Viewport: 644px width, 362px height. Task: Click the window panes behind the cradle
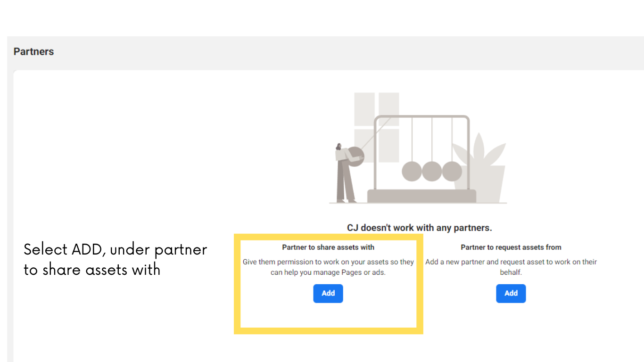pos(377,127)
